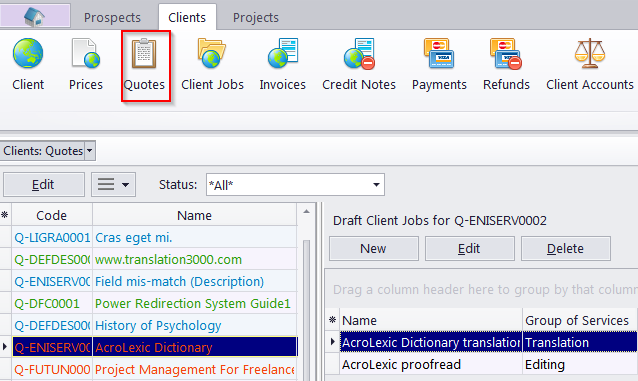Open the Client ribbon icon
The image size is (638, 381).
click(28, 64)
